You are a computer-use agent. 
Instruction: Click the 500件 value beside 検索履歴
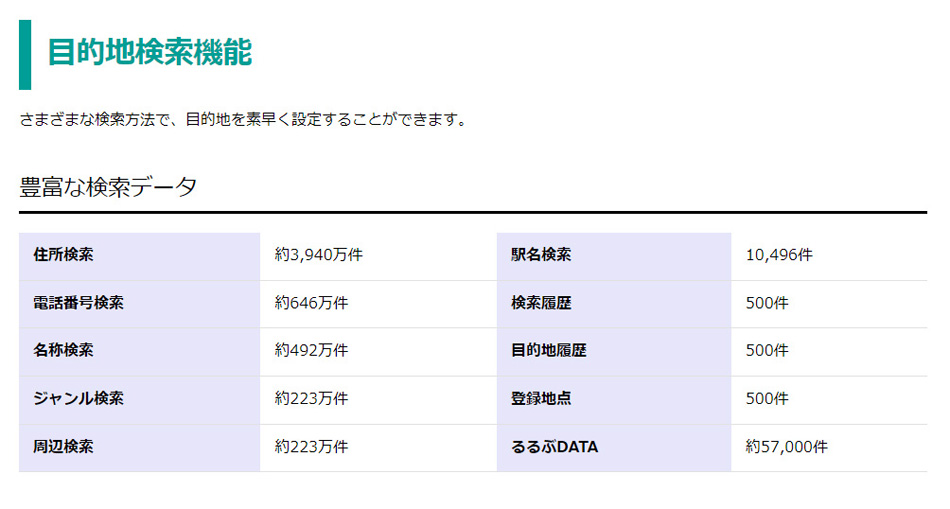767,303
